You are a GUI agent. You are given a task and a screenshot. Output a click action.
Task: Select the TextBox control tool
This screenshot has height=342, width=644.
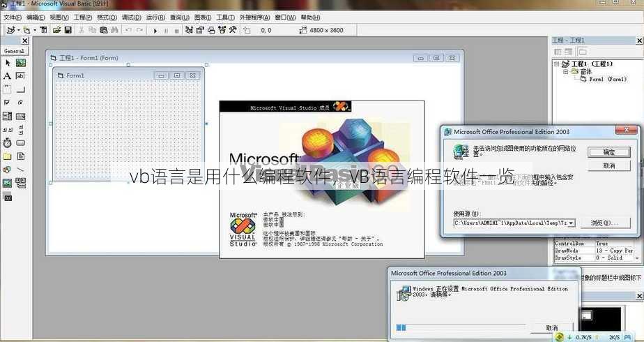[x=20, y=76]
